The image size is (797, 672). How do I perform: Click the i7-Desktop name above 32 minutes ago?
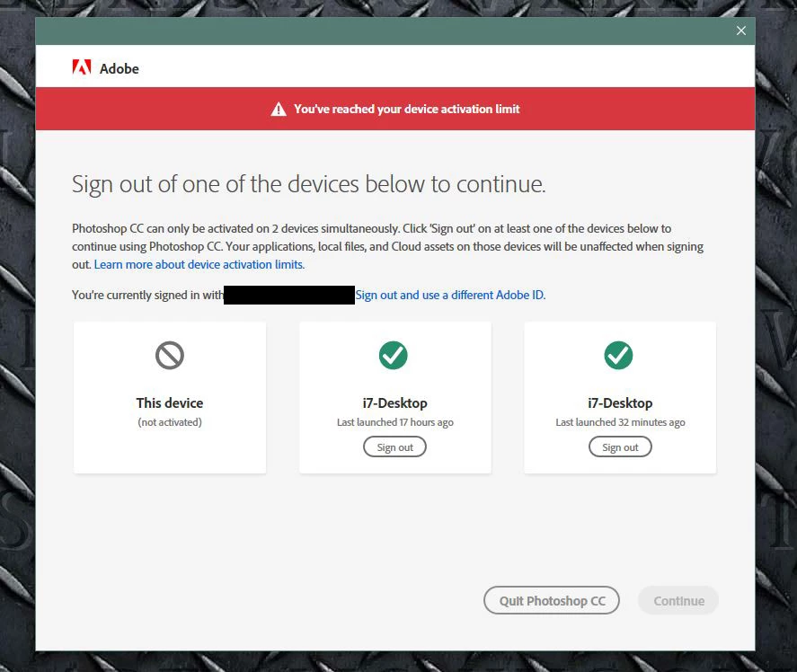[x=620, y=402]
